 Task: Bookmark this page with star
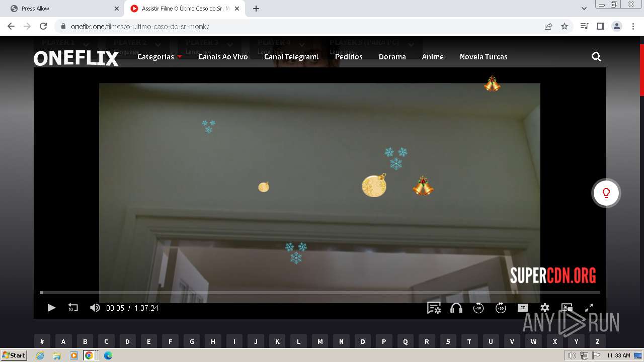point(565,26)
